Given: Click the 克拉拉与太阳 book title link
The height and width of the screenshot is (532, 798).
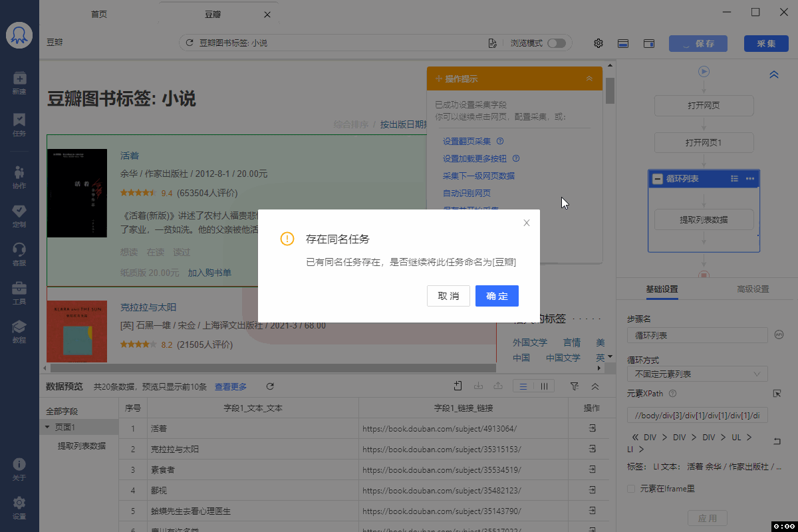Looking at the screenshot, I should click(148, 307).
